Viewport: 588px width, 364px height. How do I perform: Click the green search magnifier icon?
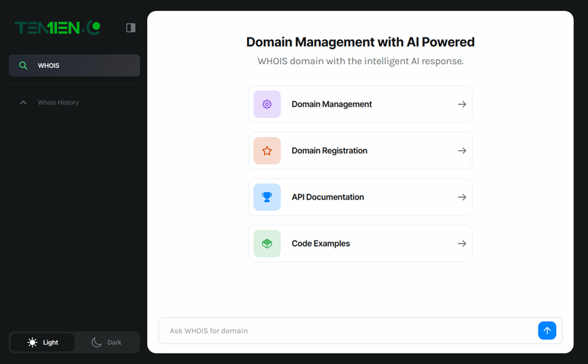pyautogui.click(x=23, y=66)
